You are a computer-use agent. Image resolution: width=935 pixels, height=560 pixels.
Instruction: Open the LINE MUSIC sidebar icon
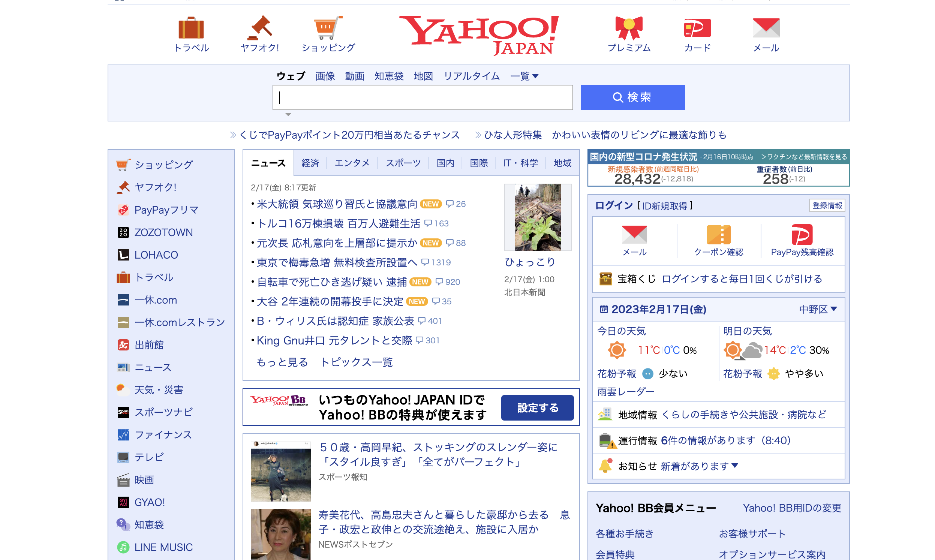click(123, 547)
